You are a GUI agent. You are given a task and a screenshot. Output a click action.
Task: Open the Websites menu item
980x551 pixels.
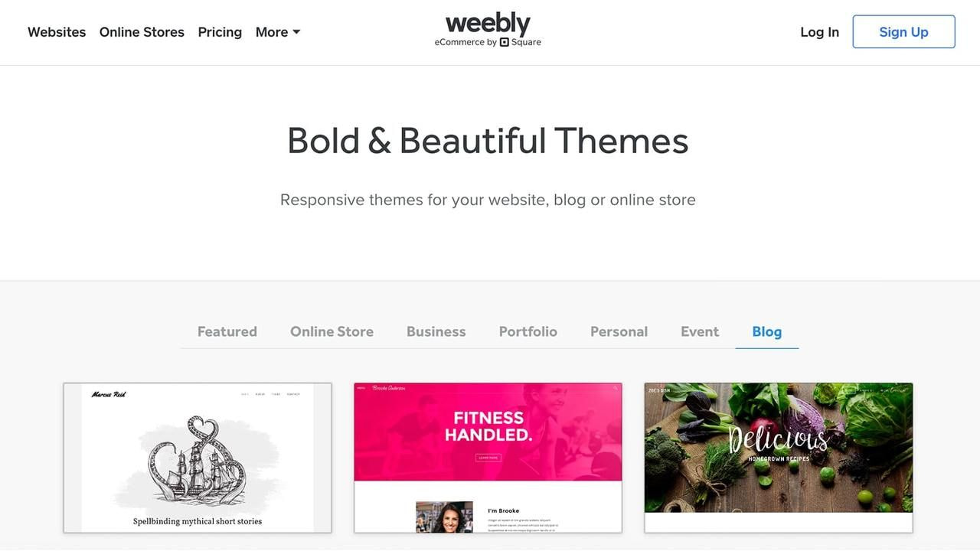57,32
